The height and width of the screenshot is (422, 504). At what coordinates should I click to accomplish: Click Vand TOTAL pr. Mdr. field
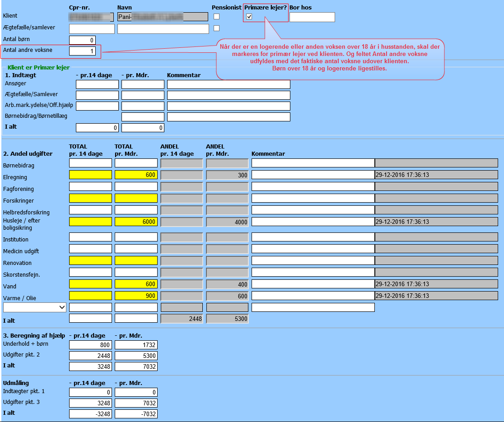[x=136, y=284]
